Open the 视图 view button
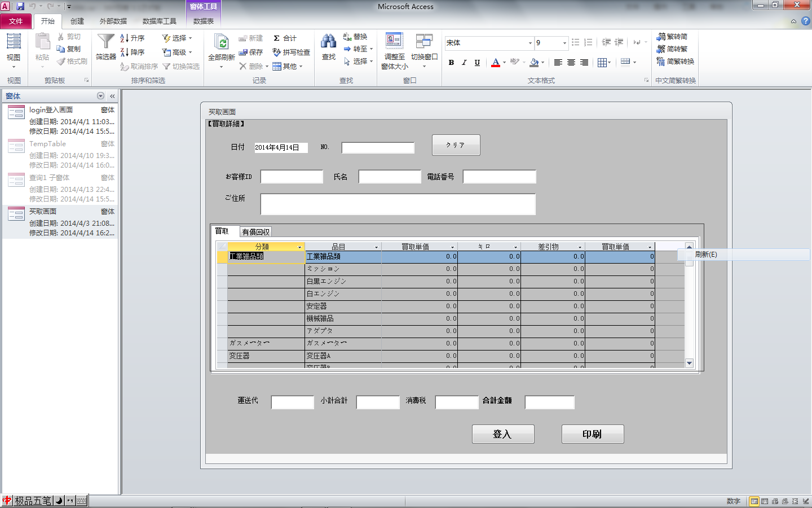Image resolution: width=812 pixels, height=508 pixels. pyautogui.click(x=14, y=50)
